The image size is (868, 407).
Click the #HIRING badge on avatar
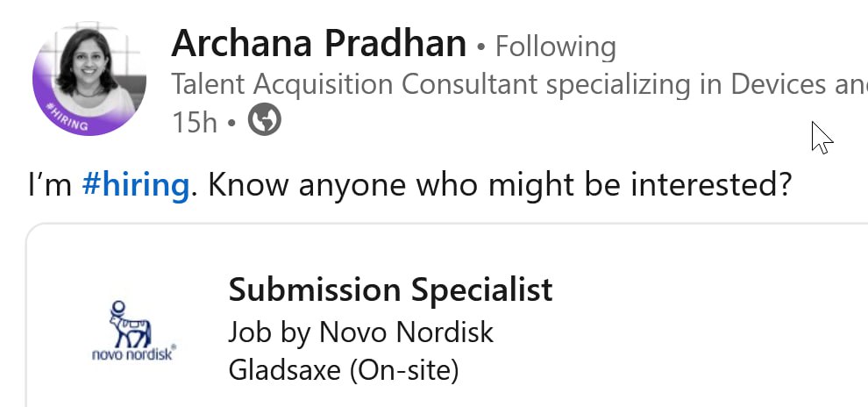67,118
